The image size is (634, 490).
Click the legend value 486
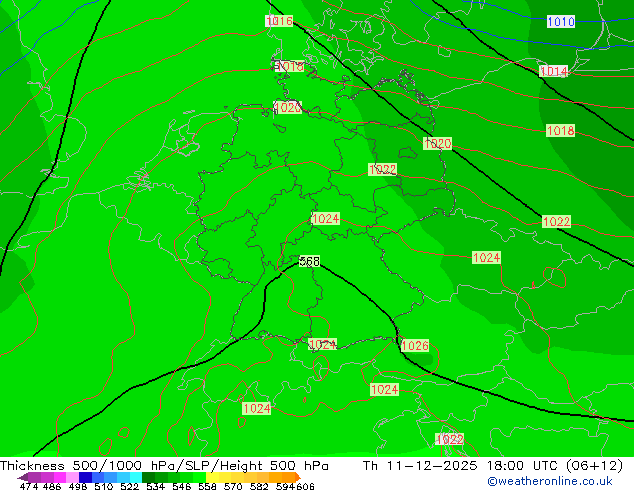[52, 486]
